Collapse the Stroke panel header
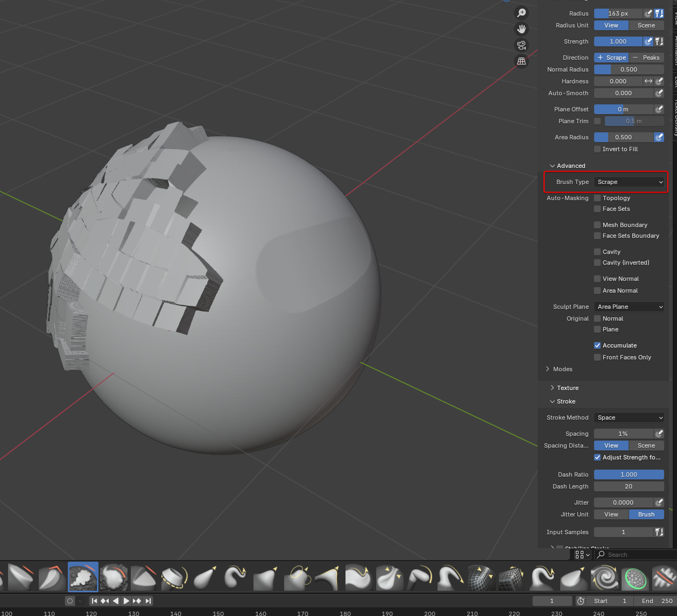 pyautogui.click(x=566, y=401)
